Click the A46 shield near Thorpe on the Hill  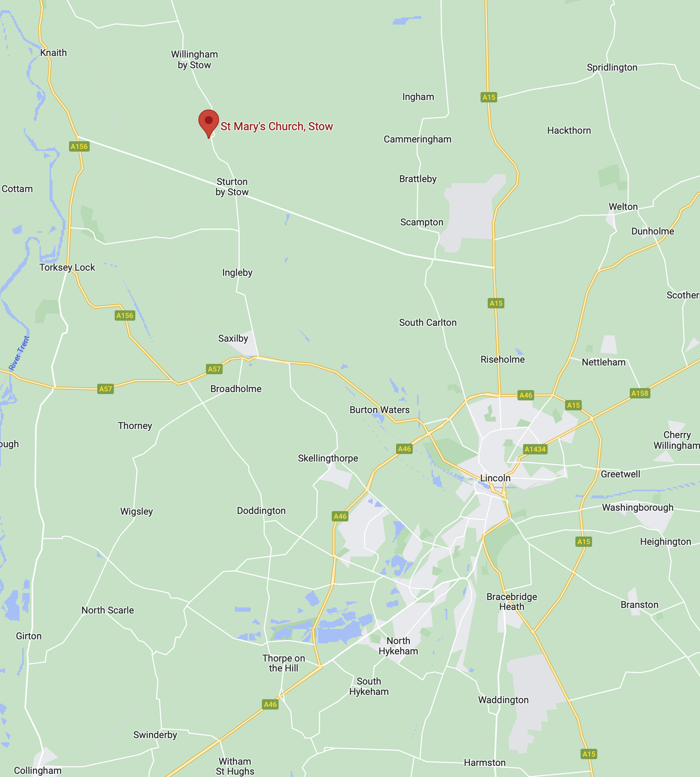point(270,704)
